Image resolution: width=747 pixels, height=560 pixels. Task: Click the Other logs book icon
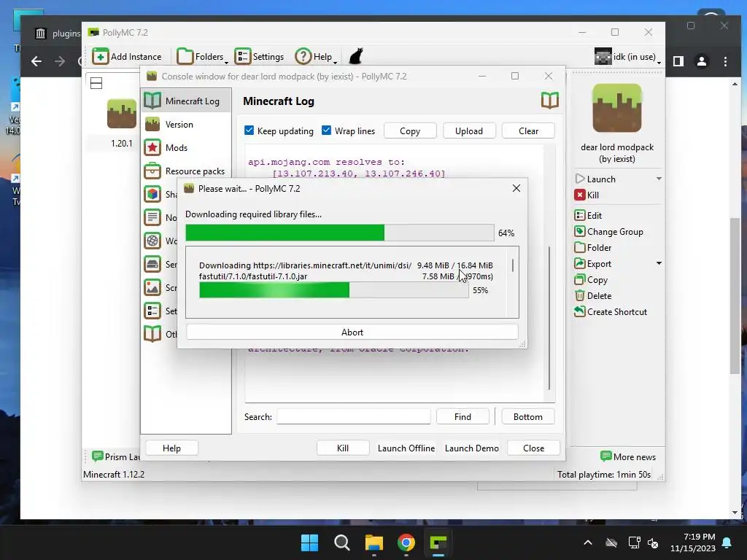tap(152, 334)
